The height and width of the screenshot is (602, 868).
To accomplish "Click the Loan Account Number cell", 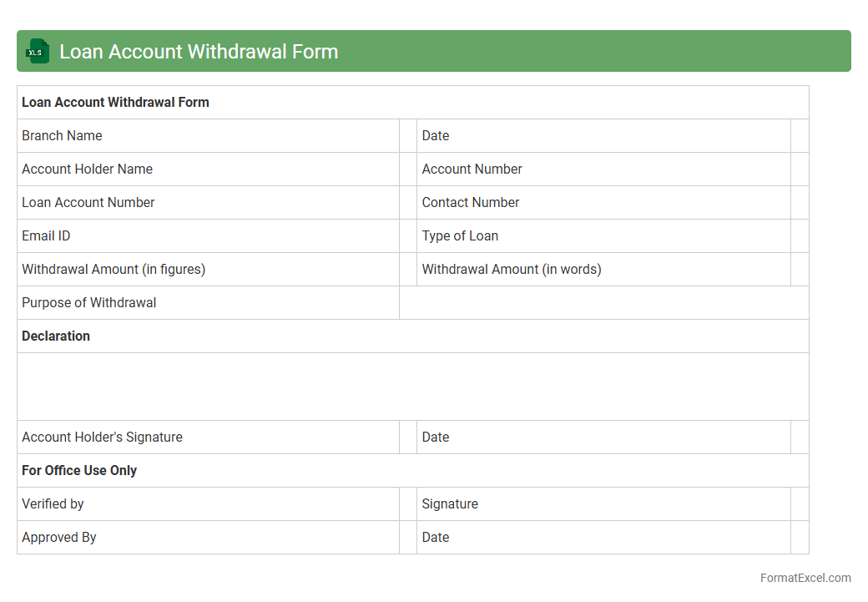I will pyautogui.click(x=208, y=203).
